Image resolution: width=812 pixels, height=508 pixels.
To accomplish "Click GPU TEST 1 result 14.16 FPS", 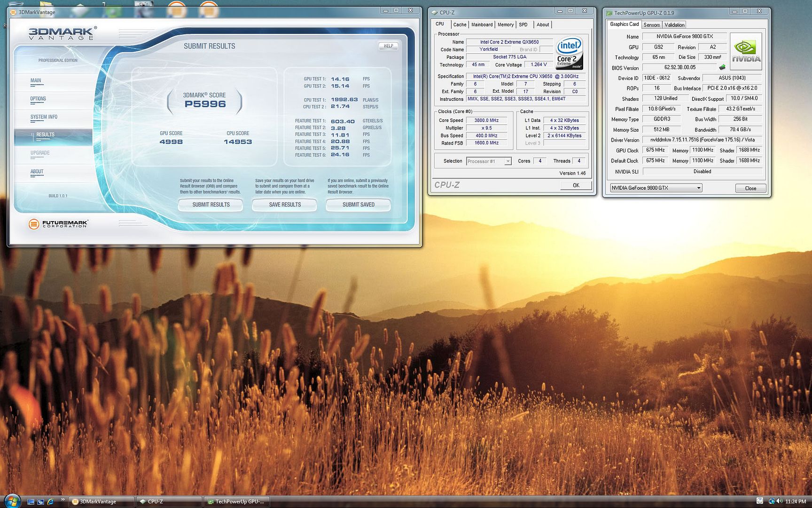I will [340, 79].
